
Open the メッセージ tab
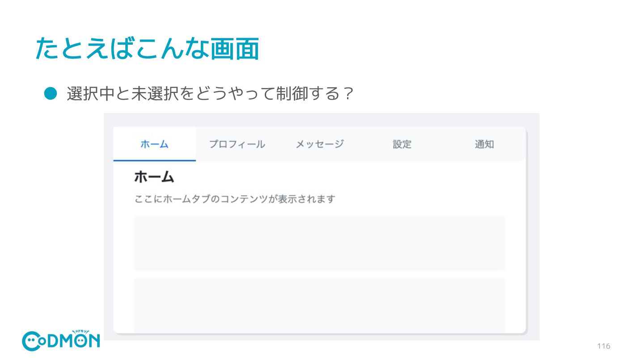click(x=319, y=144)
